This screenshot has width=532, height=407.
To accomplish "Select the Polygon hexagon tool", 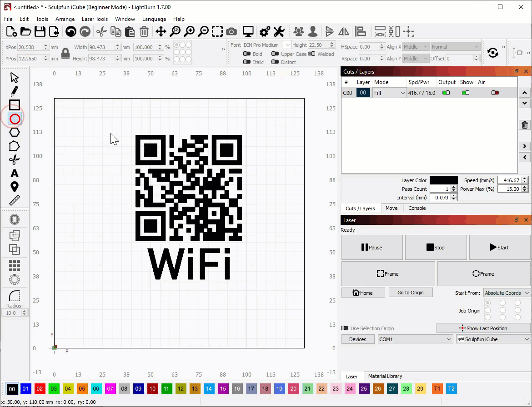I will [x=15, y=132].
